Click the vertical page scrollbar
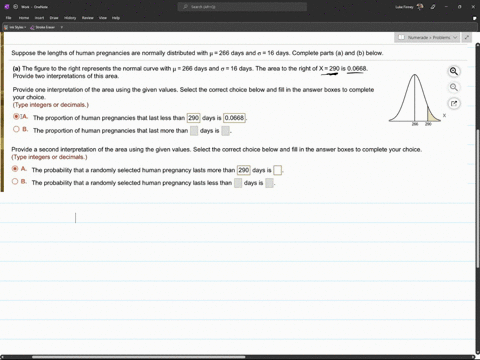This screenshot has height=360, width=480. coord(477,200)
